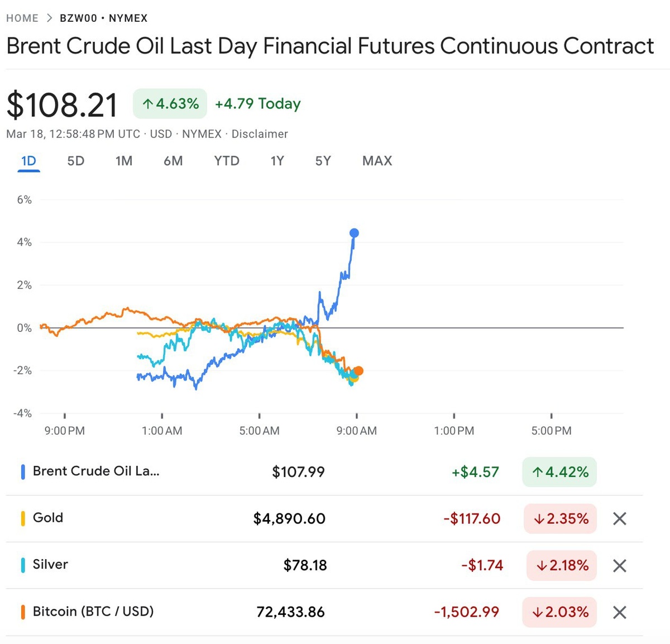Switch chart to 5D range

75,161
